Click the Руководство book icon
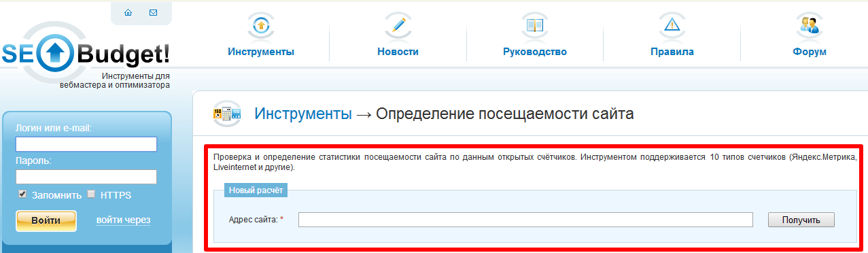The width and height of the screenshot is (868, 253). point(535,26)
